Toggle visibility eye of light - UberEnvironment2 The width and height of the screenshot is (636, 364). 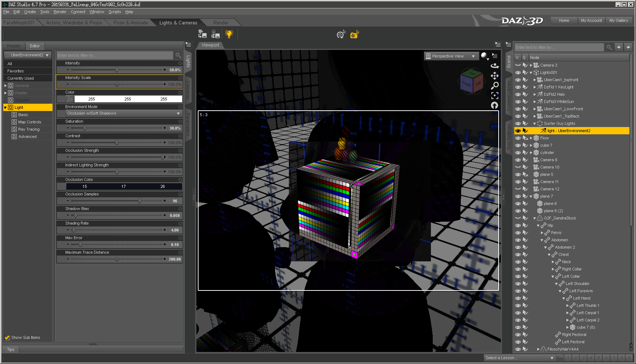tap(518, 131)
